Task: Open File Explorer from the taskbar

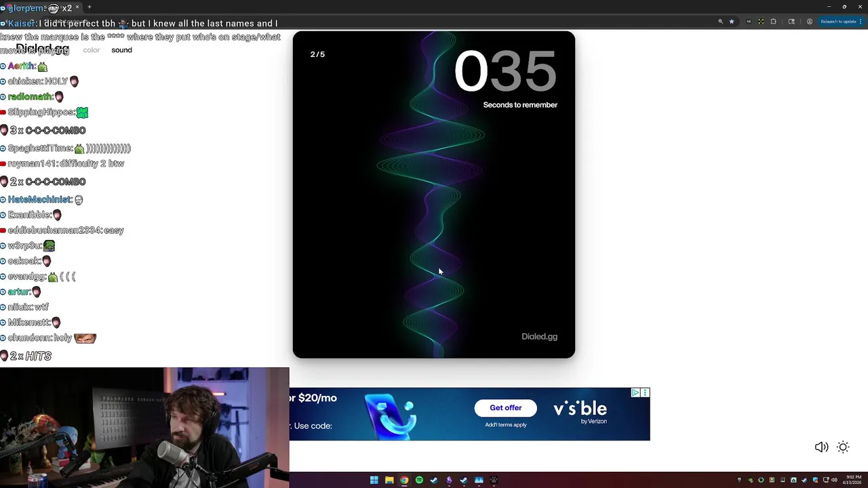Action: 389,480
